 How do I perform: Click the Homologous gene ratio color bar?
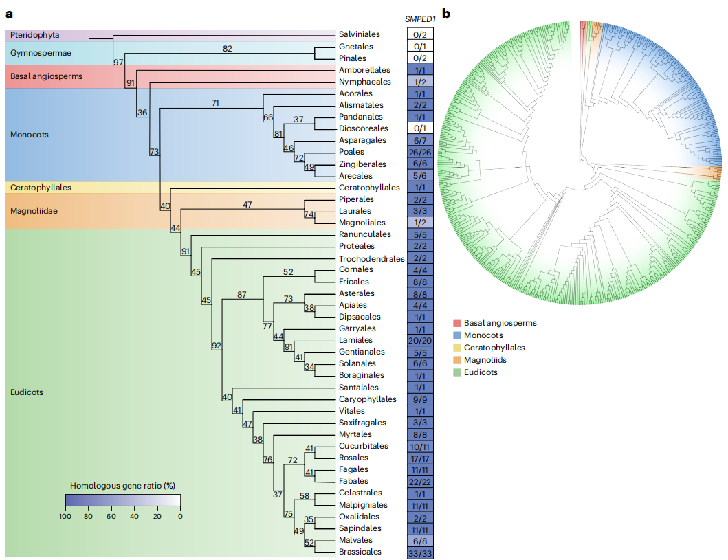(x=123, y=500)
